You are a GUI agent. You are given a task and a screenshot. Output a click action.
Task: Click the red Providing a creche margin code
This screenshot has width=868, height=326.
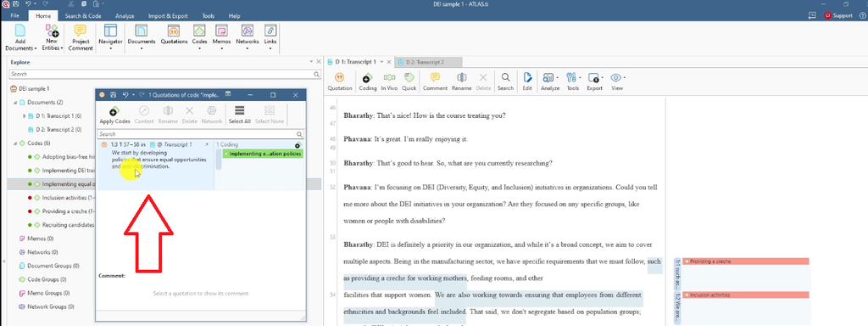(x=746, y=261)
